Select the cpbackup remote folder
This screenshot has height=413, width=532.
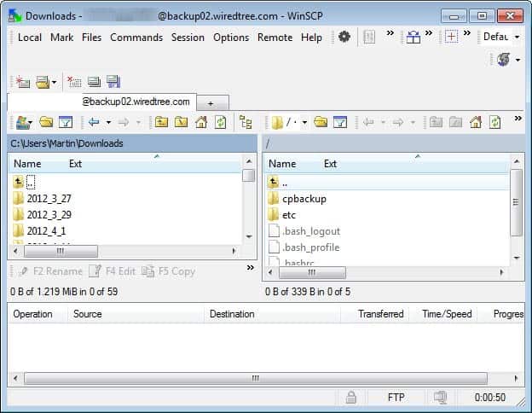(x=298, y=199)
